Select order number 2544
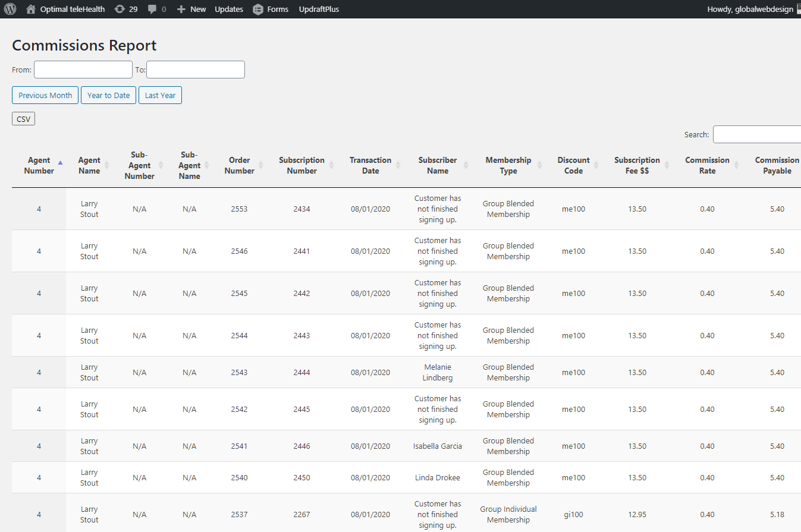 click(x=239, y=336)
